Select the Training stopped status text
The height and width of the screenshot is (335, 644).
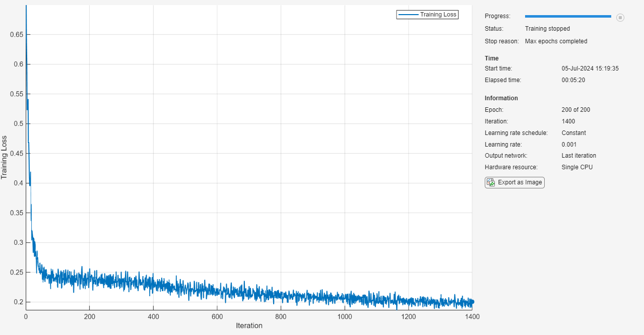(547, 29)
